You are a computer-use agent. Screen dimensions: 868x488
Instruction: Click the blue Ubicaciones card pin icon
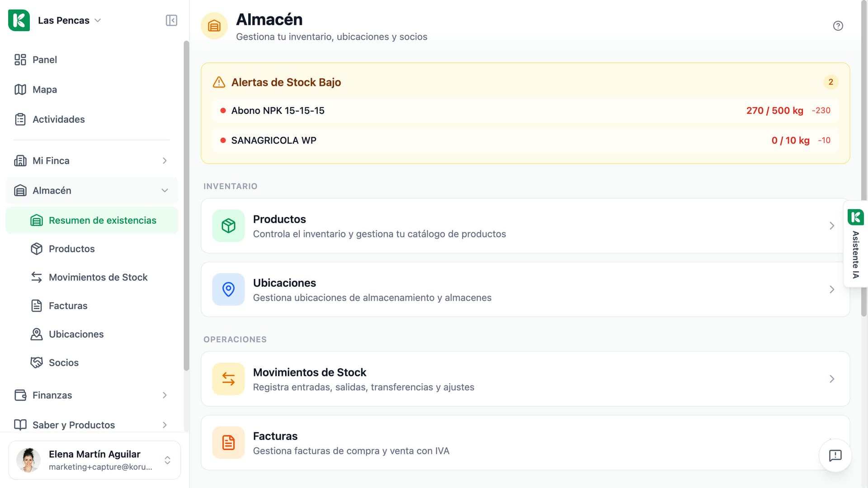coord(228,290)
